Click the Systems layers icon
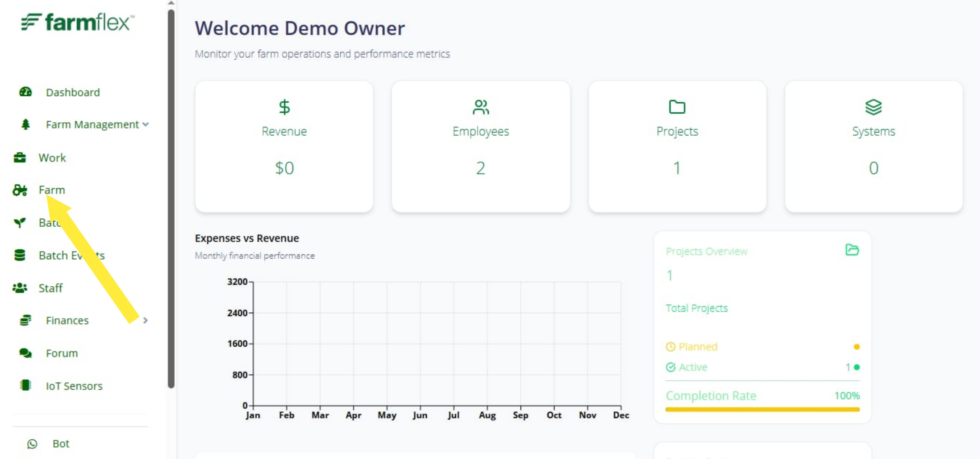 pos(873,107)
